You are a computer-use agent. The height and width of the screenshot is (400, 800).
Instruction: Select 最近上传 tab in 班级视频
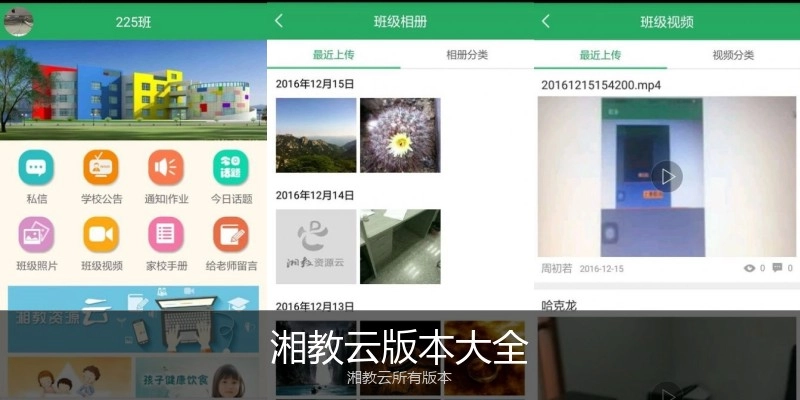point(601,55)
